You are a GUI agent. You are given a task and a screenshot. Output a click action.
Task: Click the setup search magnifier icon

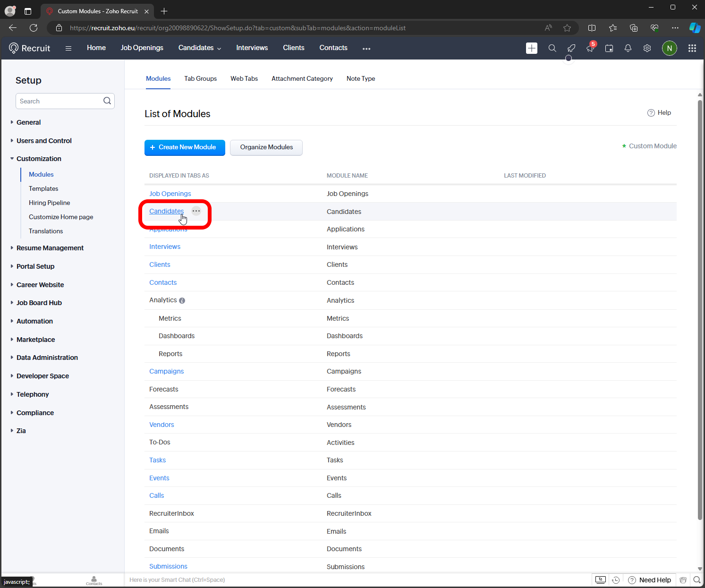(x=107, y=101)
